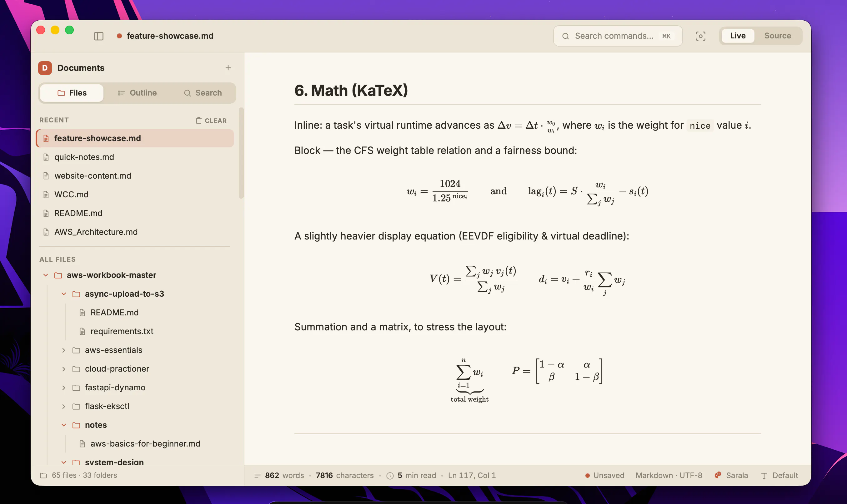Click the Default font icon

click(x=764, y=476)
